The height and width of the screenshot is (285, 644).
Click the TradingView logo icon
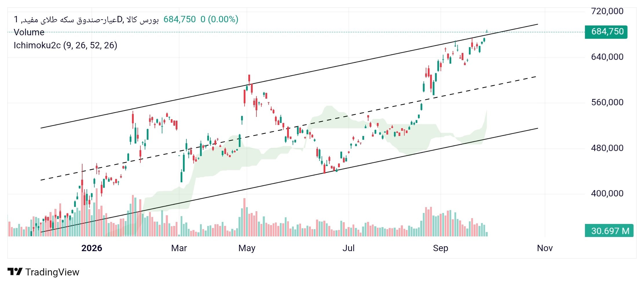tap(15, 272)
